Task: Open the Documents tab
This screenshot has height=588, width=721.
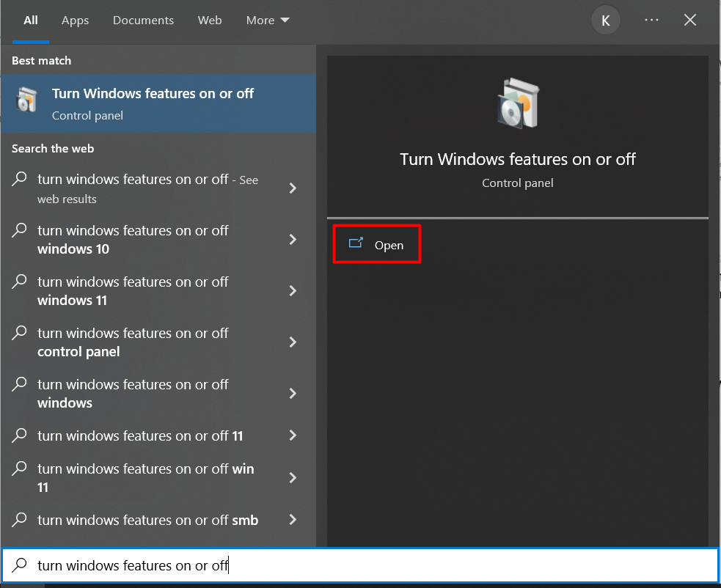Action: [x=143, y=21]
